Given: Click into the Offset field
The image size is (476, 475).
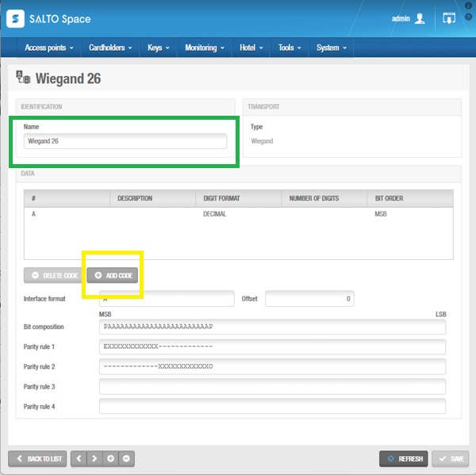Looking at the screenshot, I should click(309, 299).
